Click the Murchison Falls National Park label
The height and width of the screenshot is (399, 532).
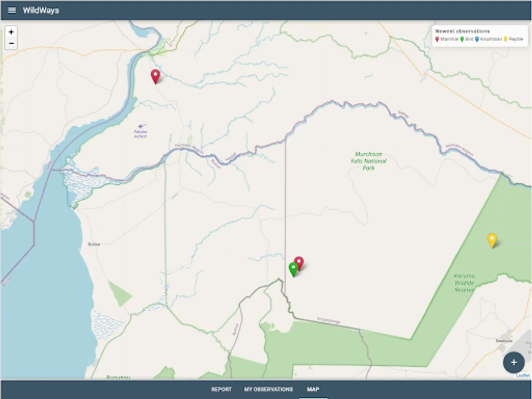368,161
